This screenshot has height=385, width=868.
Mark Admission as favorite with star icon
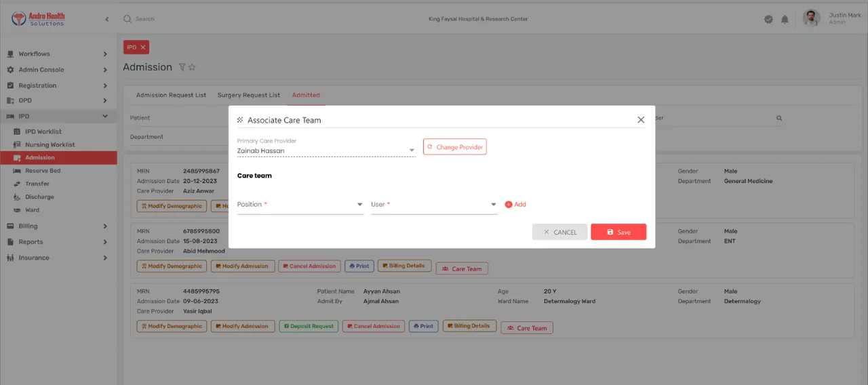click(x=192, y=67)
